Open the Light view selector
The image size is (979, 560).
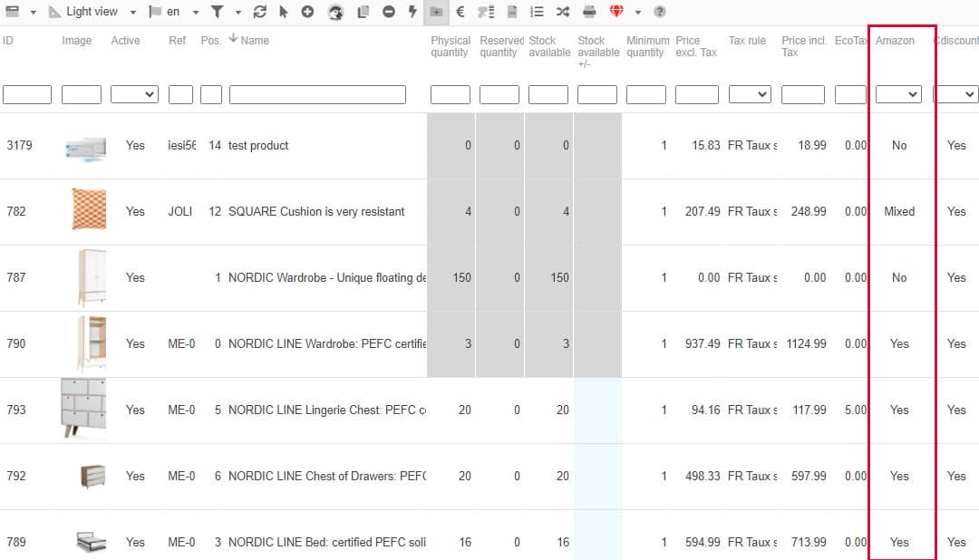pyautogui.click(x=92, y=11)
